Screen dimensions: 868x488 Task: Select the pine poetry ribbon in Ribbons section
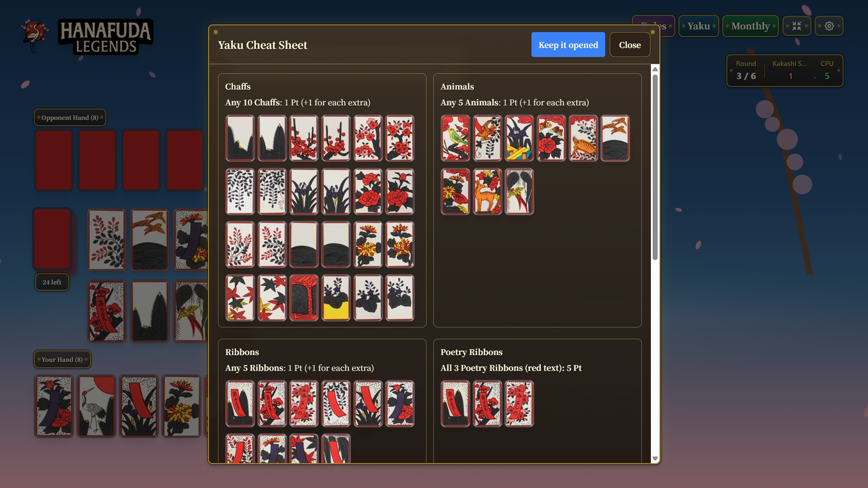click(x=240, y=403)
